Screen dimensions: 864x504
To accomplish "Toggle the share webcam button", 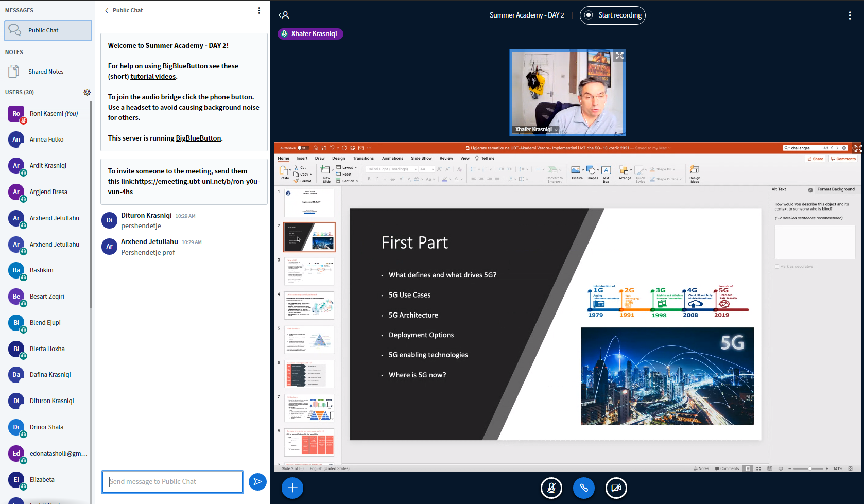I will [616, 488].
